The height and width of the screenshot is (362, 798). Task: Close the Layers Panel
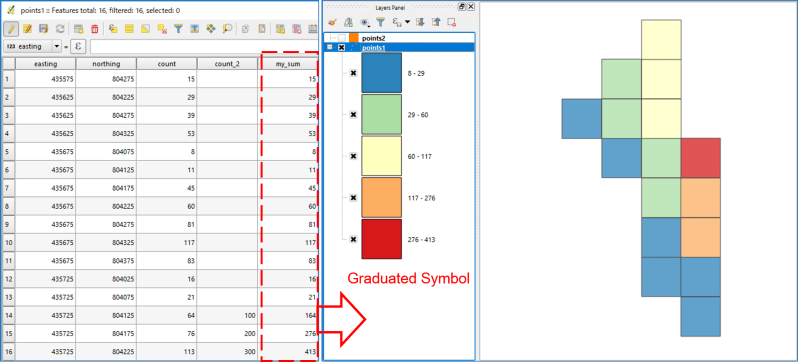click(x=471, y=7)
